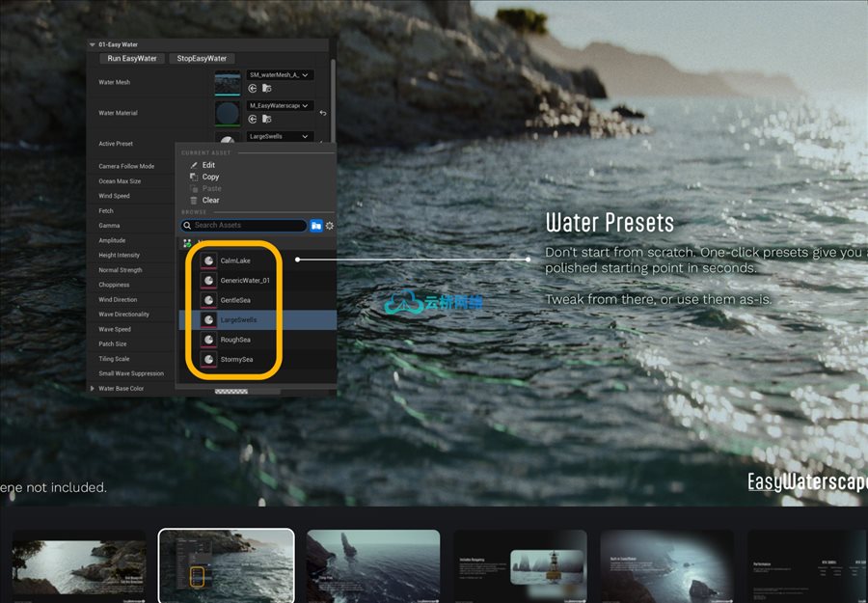Click the details panel vertical scrollbar
868x603 pixels.
pos(333,99)
